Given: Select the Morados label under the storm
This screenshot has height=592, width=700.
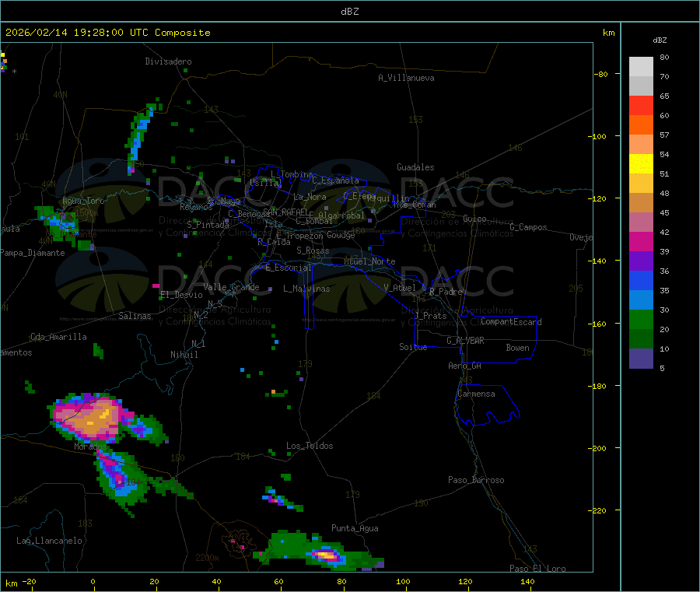Looking at the screenshot, I should (x=90, y=447).
